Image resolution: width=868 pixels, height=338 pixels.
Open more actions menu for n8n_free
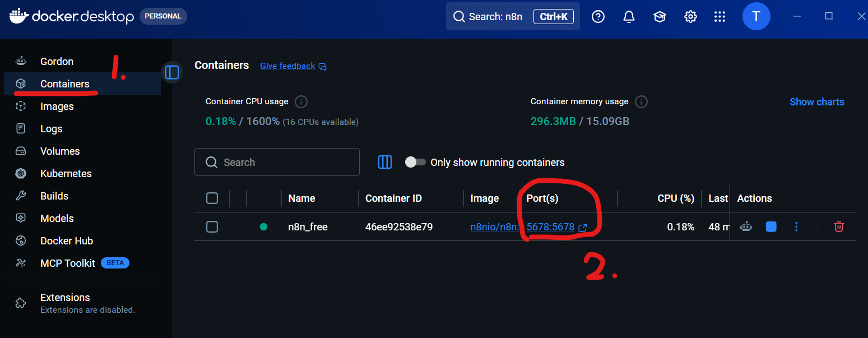click(x=796, y=226)
